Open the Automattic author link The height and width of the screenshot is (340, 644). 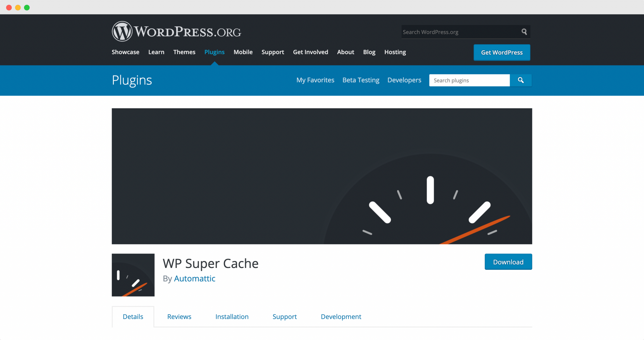point(195,278)
